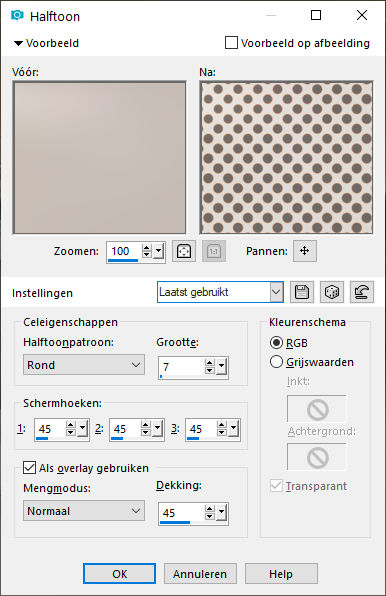Click Schermhoek 2 spinner arrows
Viewport: 386px width, 596px height.
pyautogui.click(x=145, y=429)
